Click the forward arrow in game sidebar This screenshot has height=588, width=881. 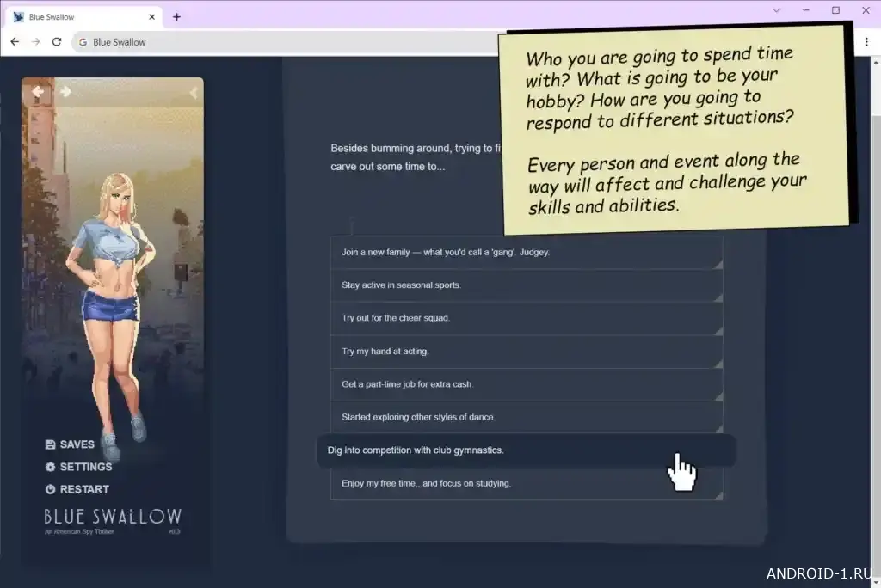(65, 91)
